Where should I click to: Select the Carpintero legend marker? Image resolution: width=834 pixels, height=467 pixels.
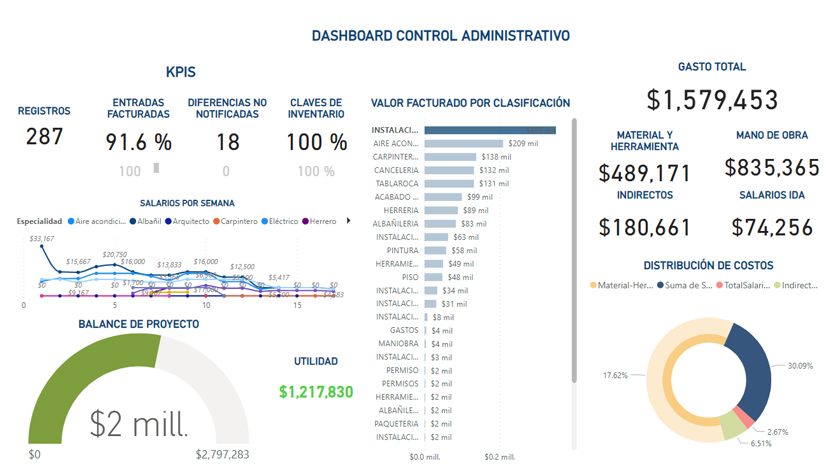[219, 221]
